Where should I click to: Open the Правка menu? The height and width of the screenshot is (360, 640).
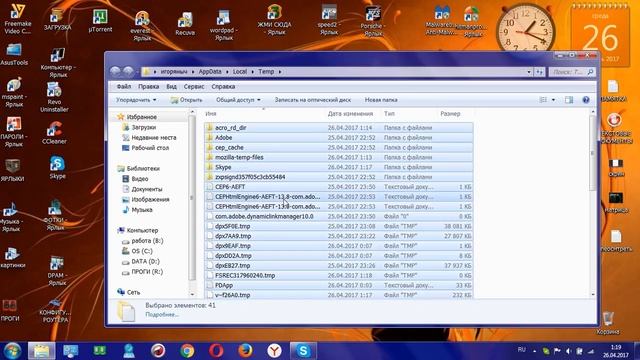pos(149,87)
